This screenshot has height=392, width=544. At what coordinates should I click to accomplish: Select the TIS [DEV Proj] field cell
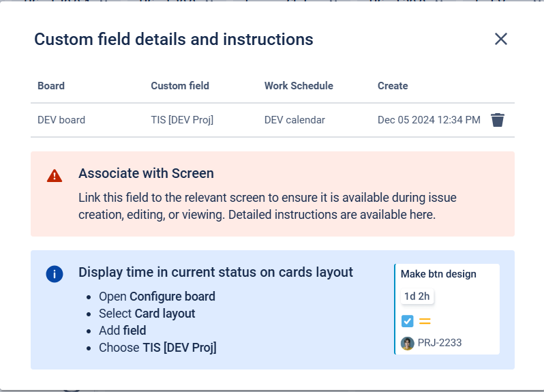click(x=182, y=120)
